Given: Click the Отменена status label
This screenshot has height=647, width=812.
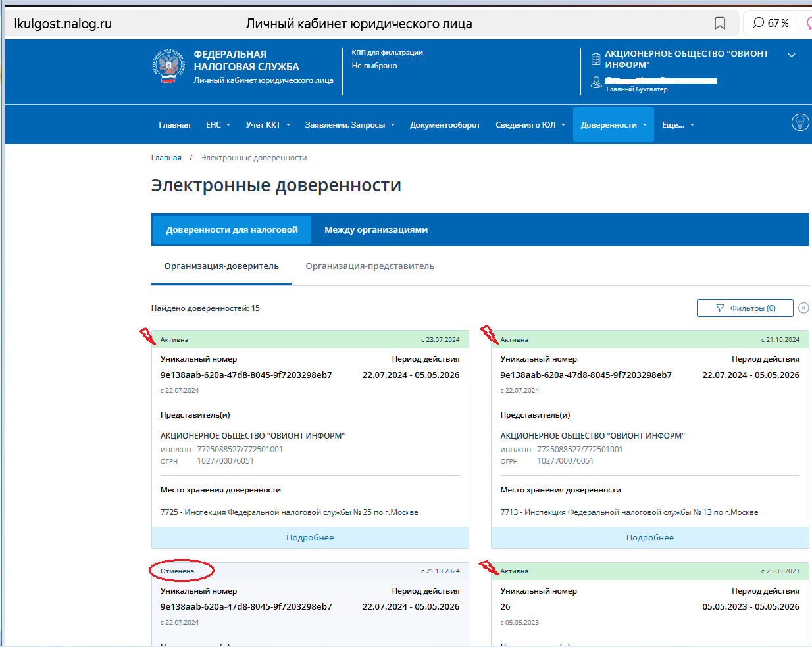Looking at the screenshot, I should (x=177, y=571).
